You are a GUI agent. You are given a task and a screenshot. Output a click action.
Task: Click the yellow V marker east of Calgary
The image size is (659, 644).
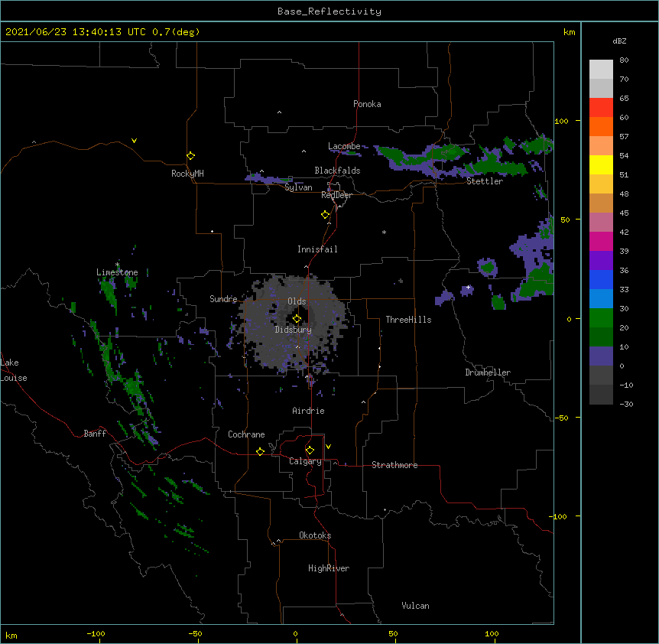pyautogui.click(x=328, y=447)
